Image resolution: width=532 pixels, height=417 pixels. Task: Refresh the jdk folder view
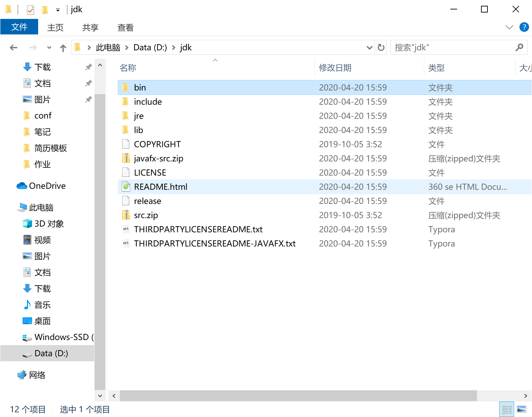coord(381,48)
